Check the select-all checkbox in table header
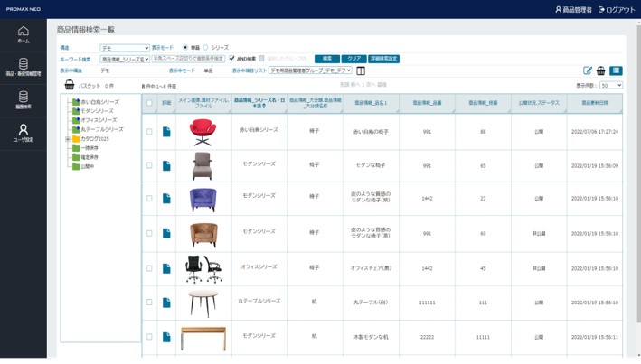The height and width of the screenshot is (364, 641). pos(150,103)
